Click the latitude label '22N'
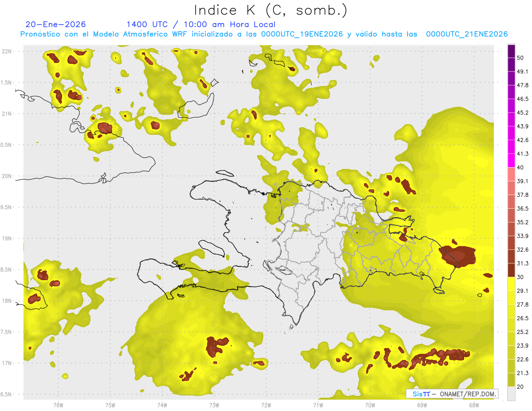The height and width of the screenshot is (411, 532). pos(6,51)
